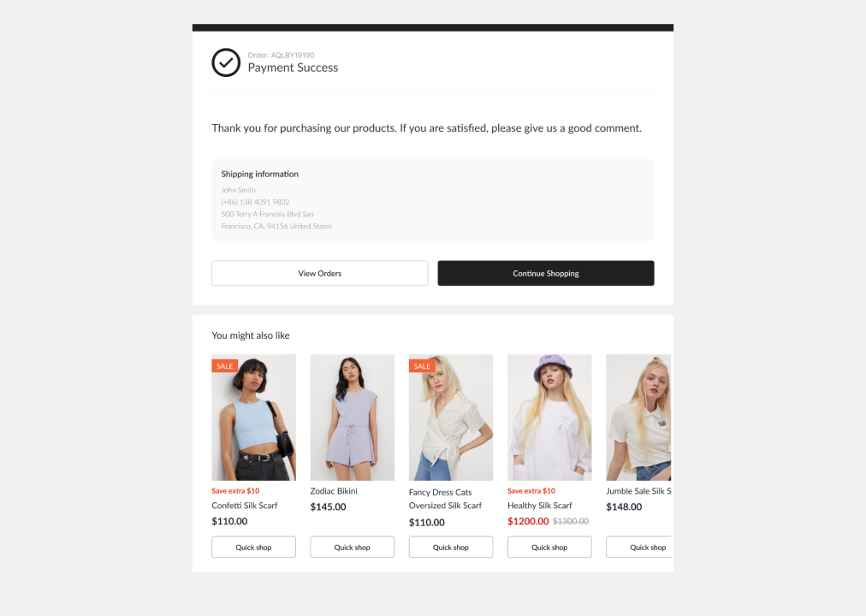
Task: Quick shop Fancy Dress Cats Oversized Scarf
Action: [451, 547]
